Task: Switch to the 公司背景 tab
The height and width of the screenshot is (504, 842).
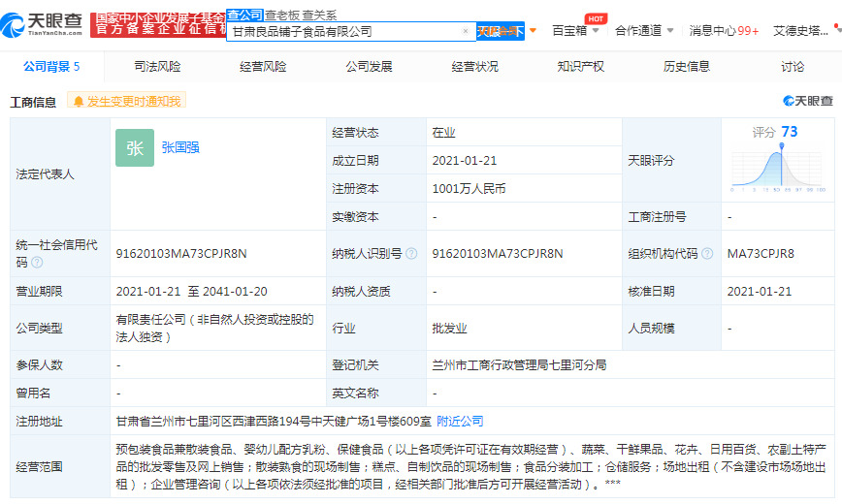Action: click(x=51, y=67)
